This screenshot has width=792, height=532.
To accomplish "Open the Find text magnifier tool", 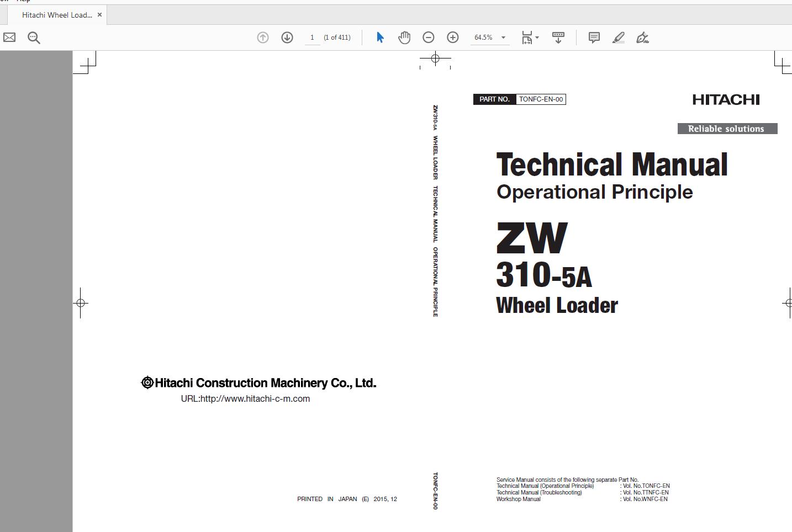I will pyautogui.click(x=34, y=38).
